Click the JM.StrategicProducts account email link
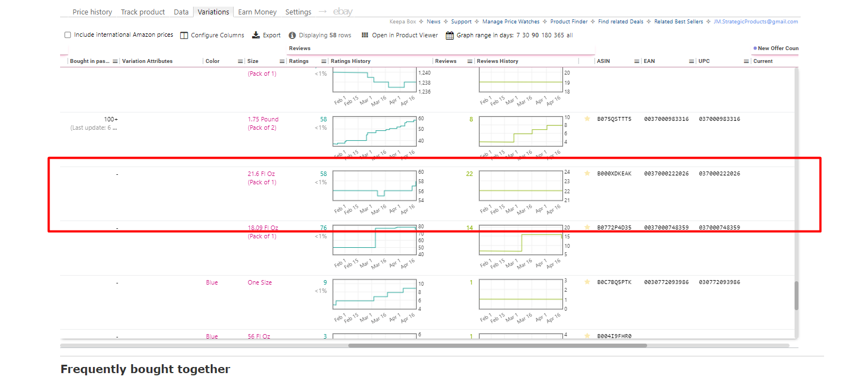Image resolution: width=868 pixels, height=377 pixels. click(756, 22)
